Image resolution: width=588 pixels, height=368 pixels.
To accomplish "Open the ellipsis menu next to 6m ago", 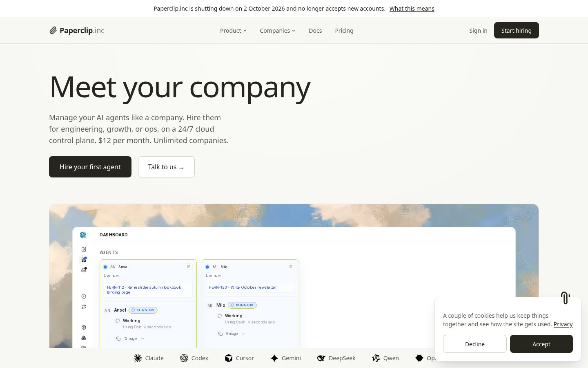I will click(244, 334).
